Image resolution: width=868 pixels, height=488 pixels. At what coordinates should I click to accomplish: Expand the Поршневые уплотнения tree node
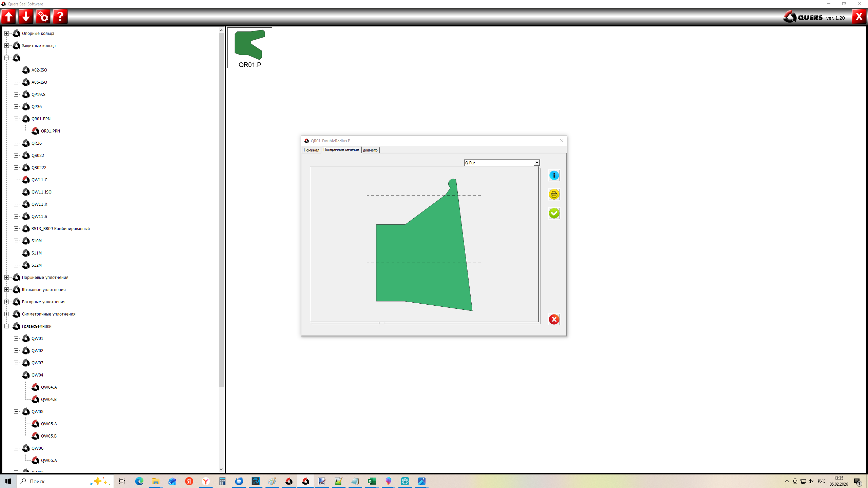pyautogui.click(x=6, y=277)
